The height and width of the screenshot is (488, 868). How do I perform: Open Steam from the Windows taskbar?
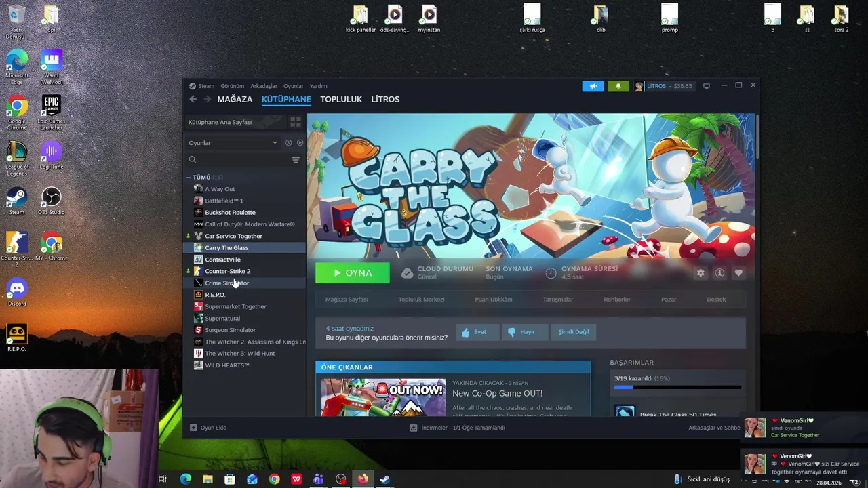point(384,479)
